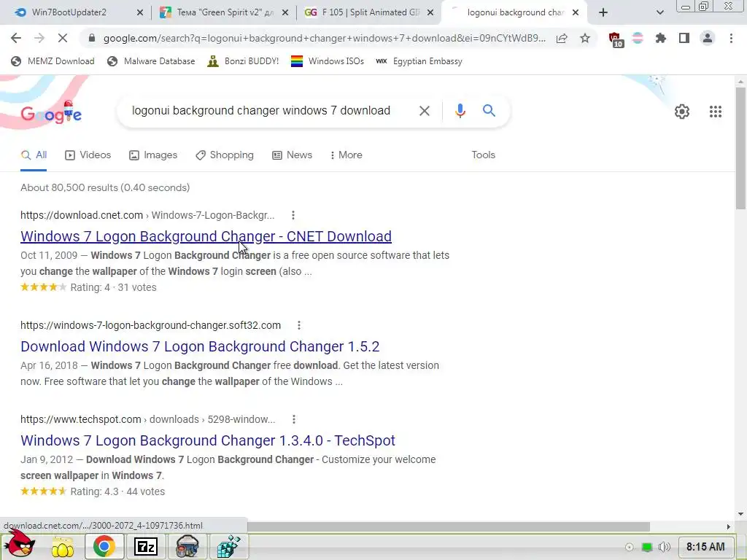Viewport: 747px width, 560px height.
Task: Open a new browser tab
Action: click(603, 12)
